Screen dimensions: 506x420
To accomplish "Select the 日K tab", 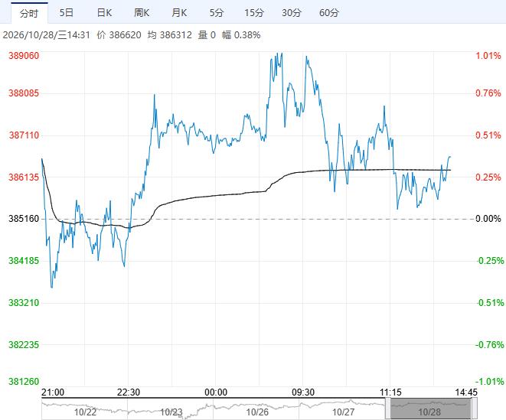I will click(104, 13).
